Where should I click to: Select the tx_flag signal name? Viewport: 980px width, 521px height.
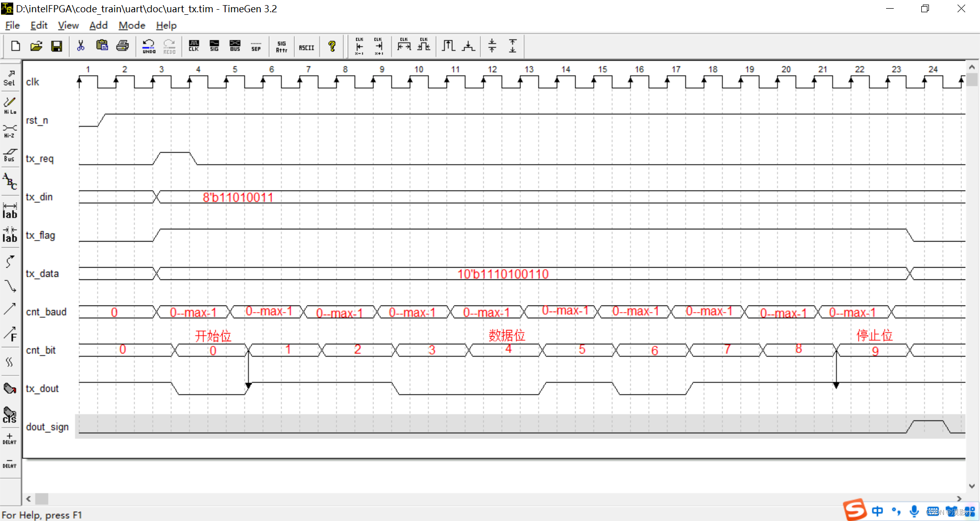(x=40, y=235)
